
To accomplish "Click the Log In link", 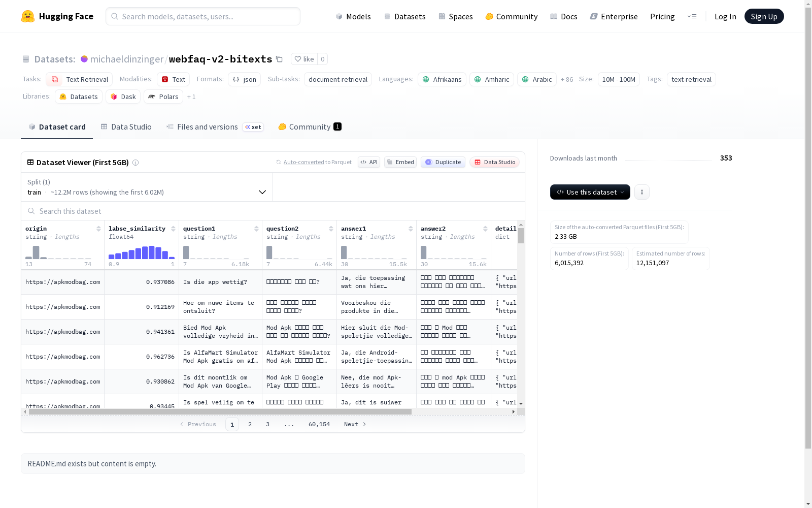I will [725, 16].
